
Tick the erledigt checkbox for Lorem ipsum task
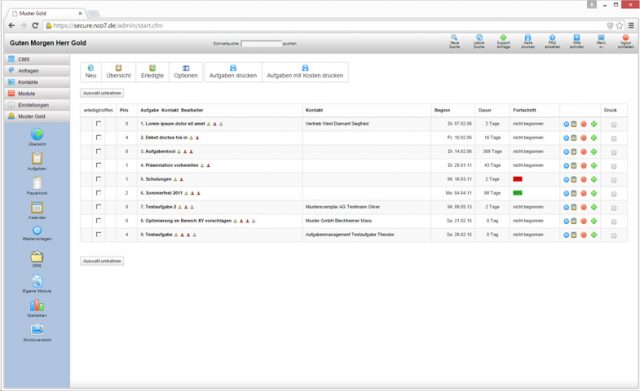[98, 123]
